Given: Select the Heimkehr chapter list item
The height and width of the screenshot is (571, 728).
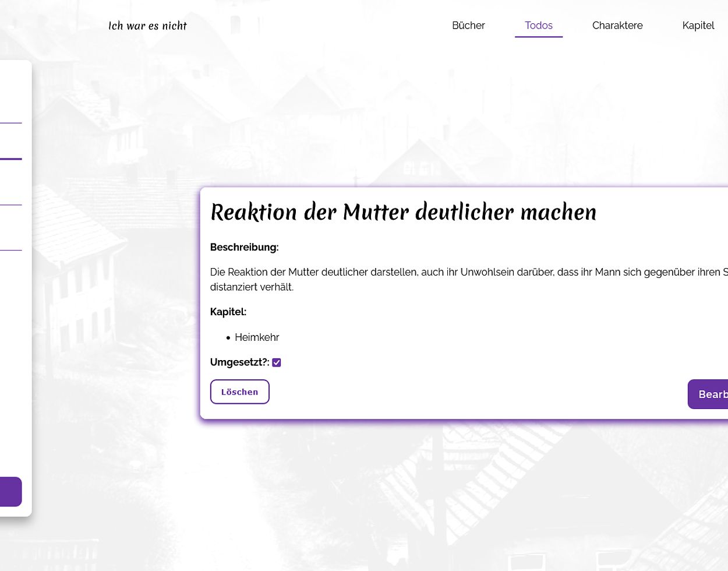Looking at the screenshot, I should pyautogui.click(x=257, y=337).
